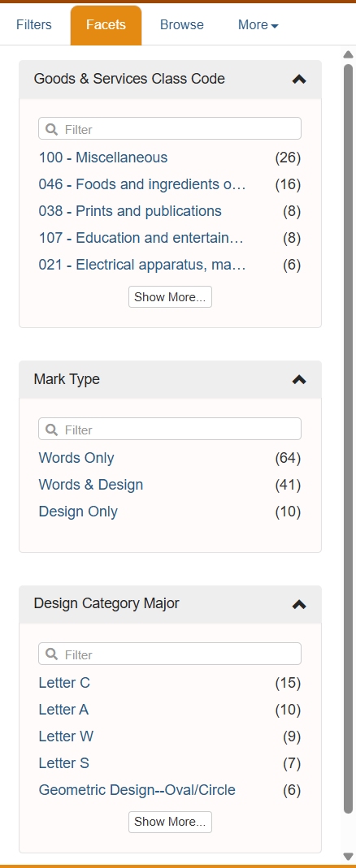The width and height of the screenshot is (356, 868).
Task: Click the Mark Type Filter input
Action: (170, 429)
